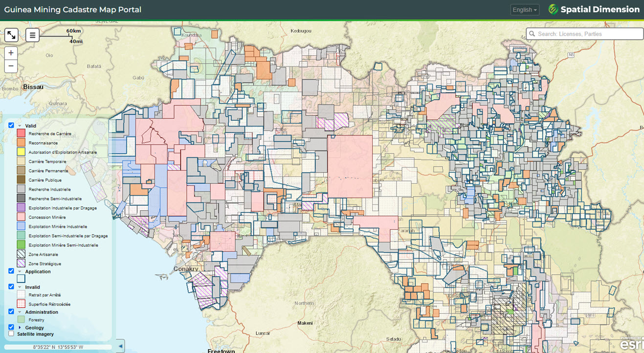Click the Carrière Publique legend symbol
Image resolution: width=644 pixels, height=353 pixels.
[21, 180]
